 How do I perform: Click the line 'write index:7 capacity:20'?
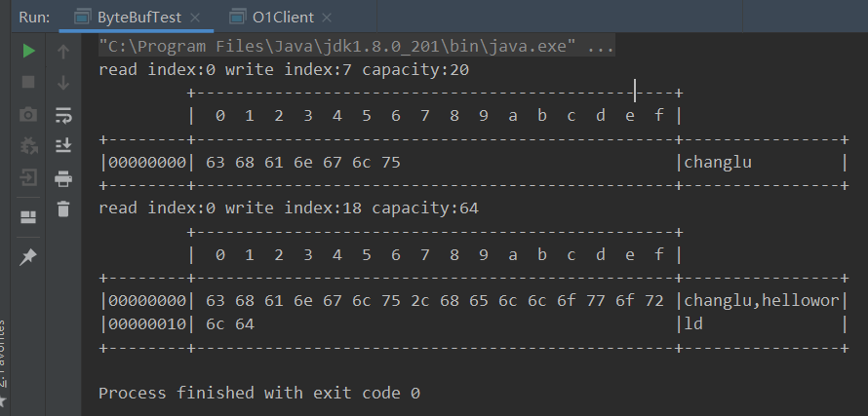pos(347,70)
